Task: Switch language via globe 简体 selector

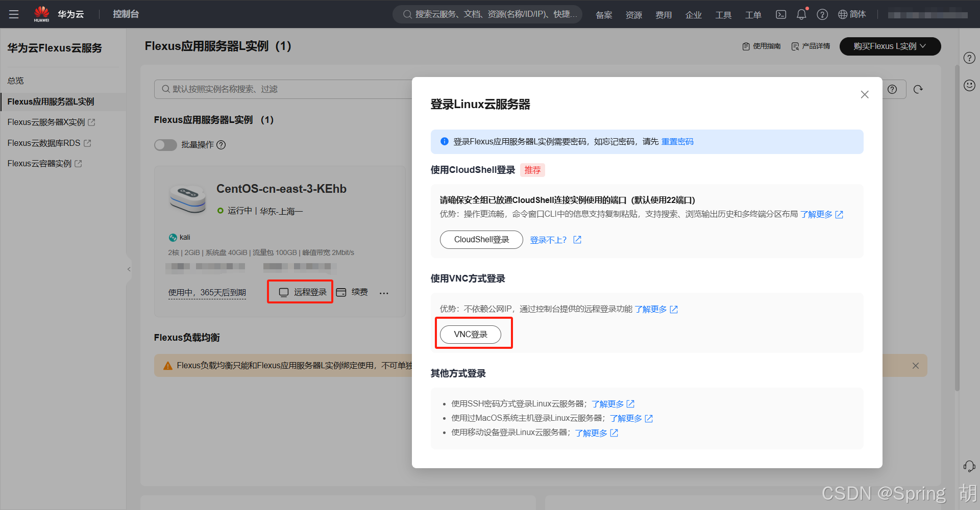Action: tap(852, 14)
